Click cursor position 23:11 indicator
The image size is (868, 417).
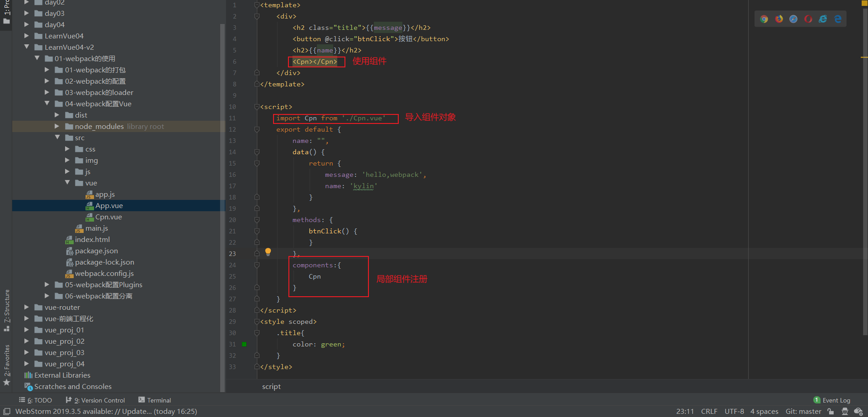685,412
